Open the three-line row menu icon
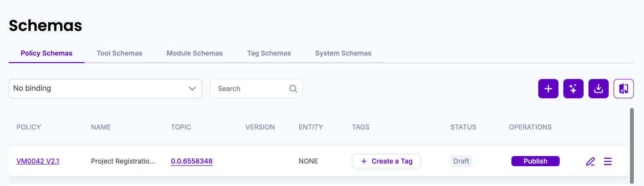 pyautogui.click(x=608, y=161)
